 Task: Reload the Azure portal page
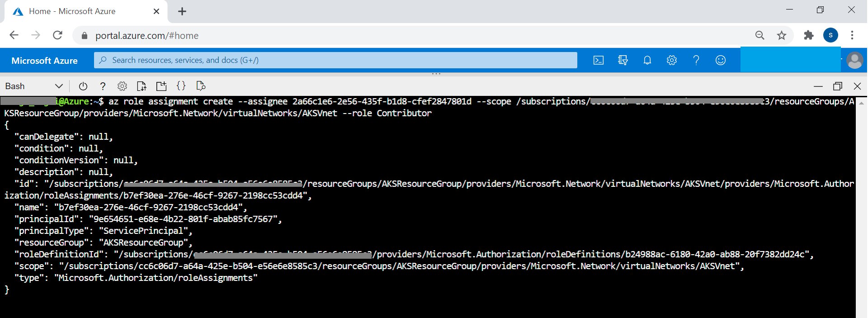coord(57,35)
